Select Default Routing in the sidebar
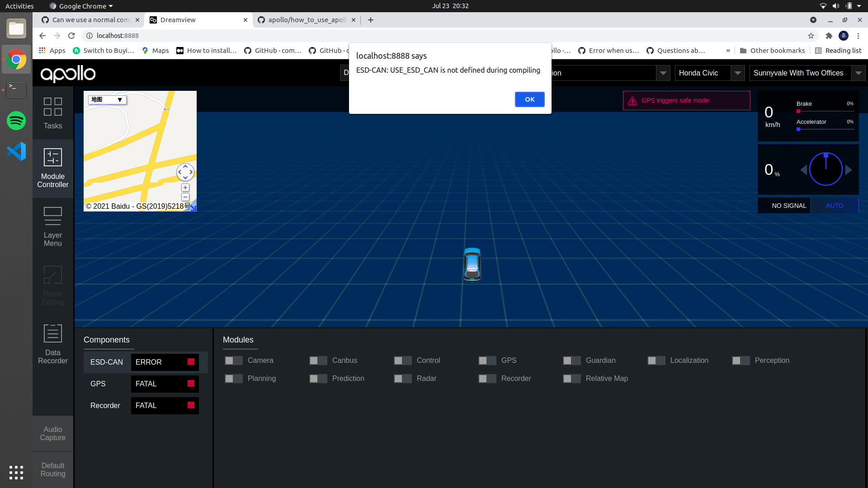This screenshot has width=868, height=488. tap(52, 469)
